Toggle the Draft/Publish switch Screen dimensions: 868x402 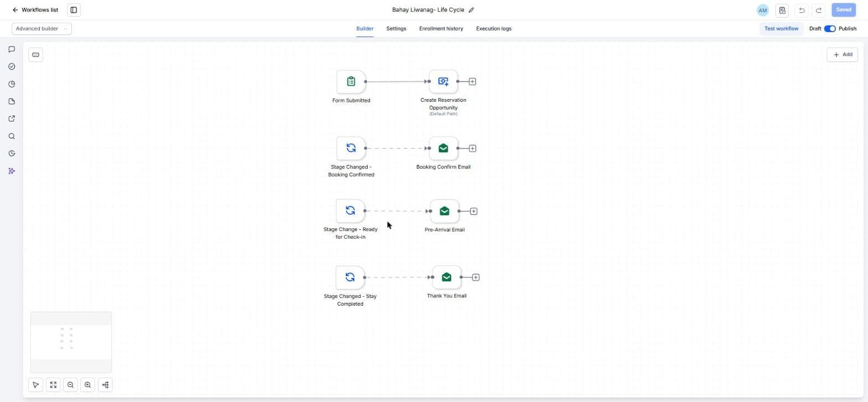(830, 29)
